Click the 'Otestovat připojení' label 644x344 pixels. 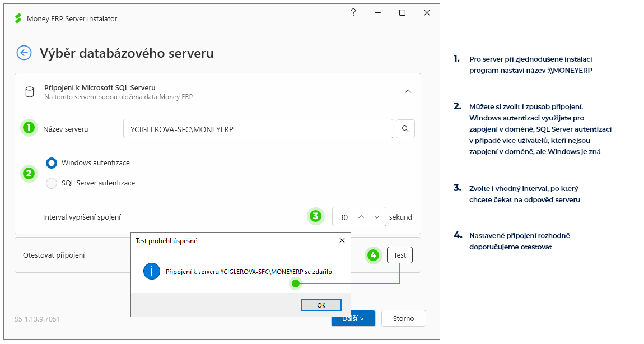click(54, 255)
